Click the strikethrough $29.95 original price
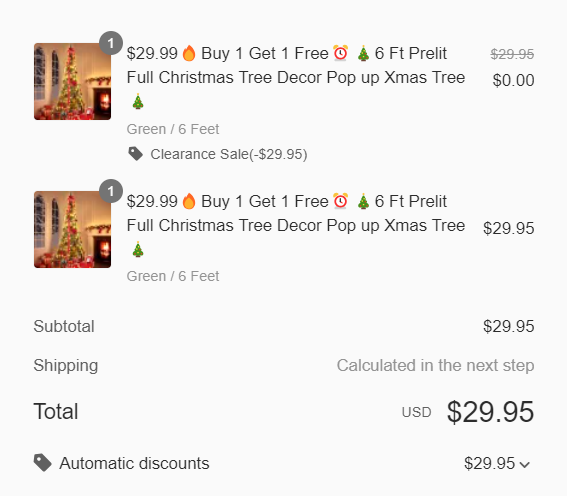This screenshot has height=496, width=567. point(512,54)
